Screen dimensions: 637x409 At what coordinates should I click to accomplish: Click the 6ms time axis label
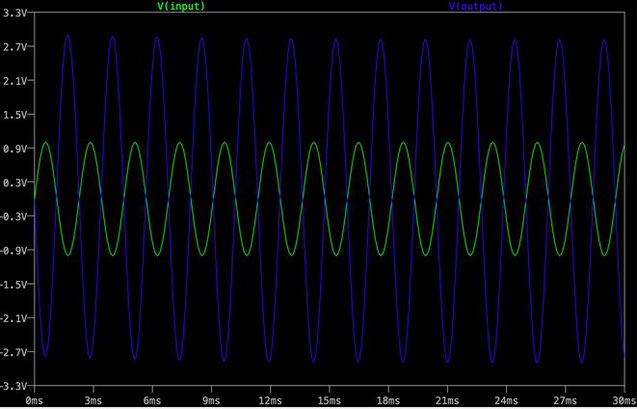click(152, 400)
